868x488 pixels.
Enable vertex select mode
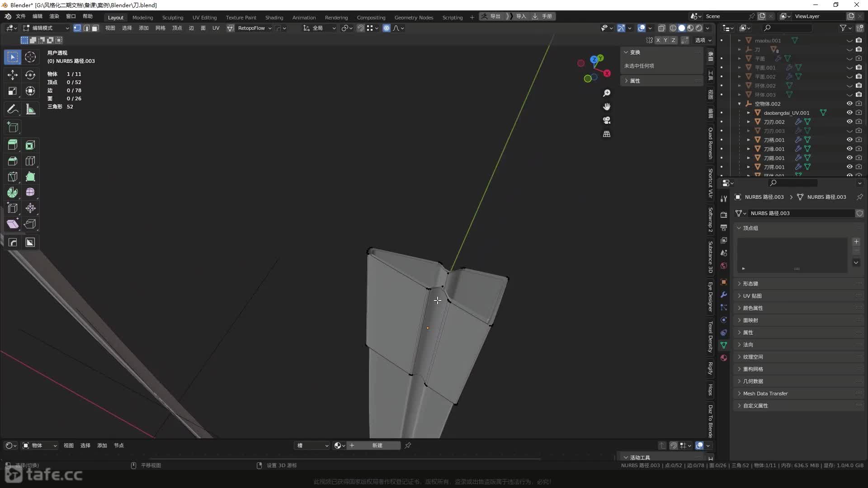pyautogui.click(x=77, y=28)
